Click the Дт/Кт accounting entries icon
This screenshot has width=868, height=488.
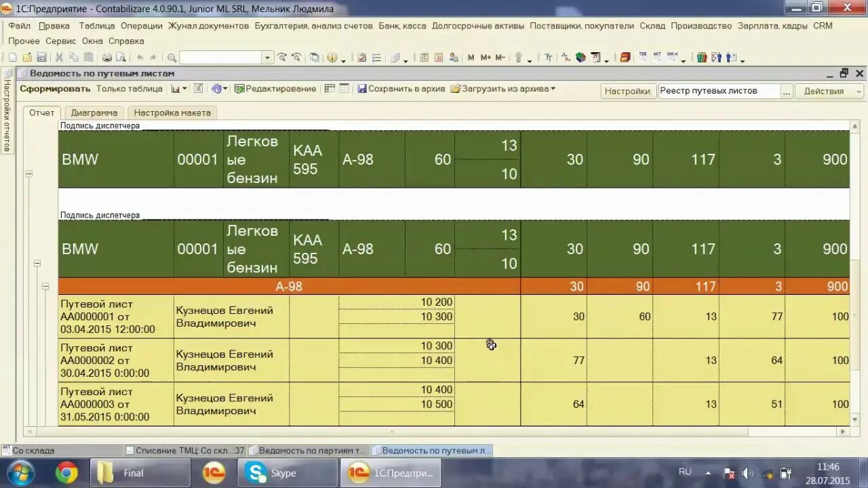pos(567,58)
